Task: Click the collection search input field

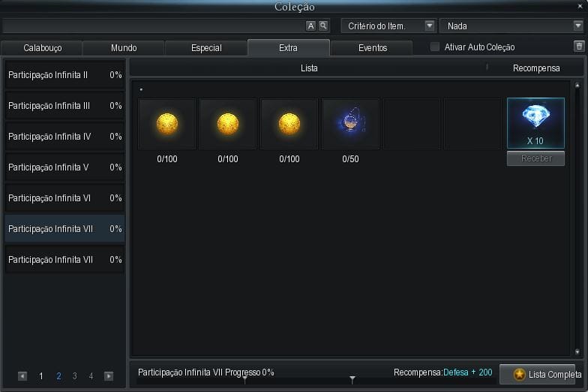Action: click(153, 26)
